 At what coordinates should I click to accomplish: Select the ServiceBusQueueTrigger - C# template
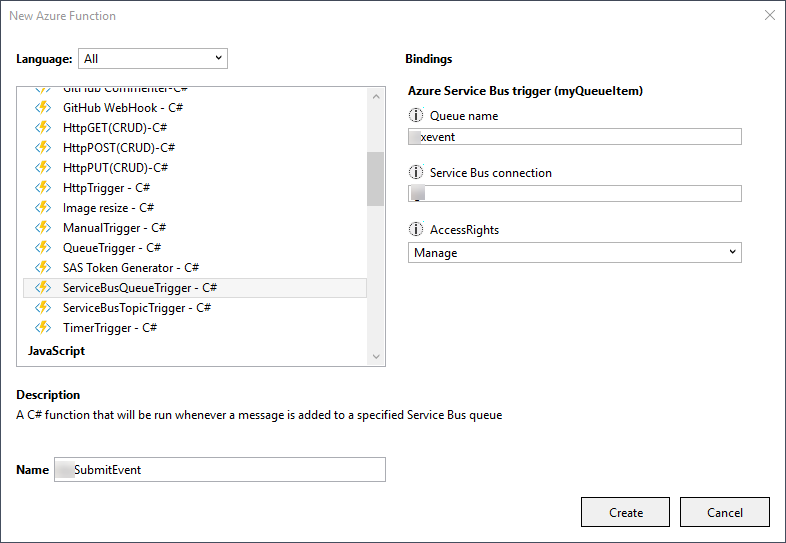coord(195,288)
